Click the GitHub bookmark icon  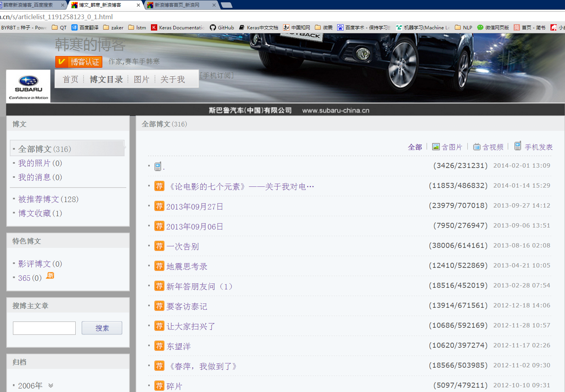[213, 27]
